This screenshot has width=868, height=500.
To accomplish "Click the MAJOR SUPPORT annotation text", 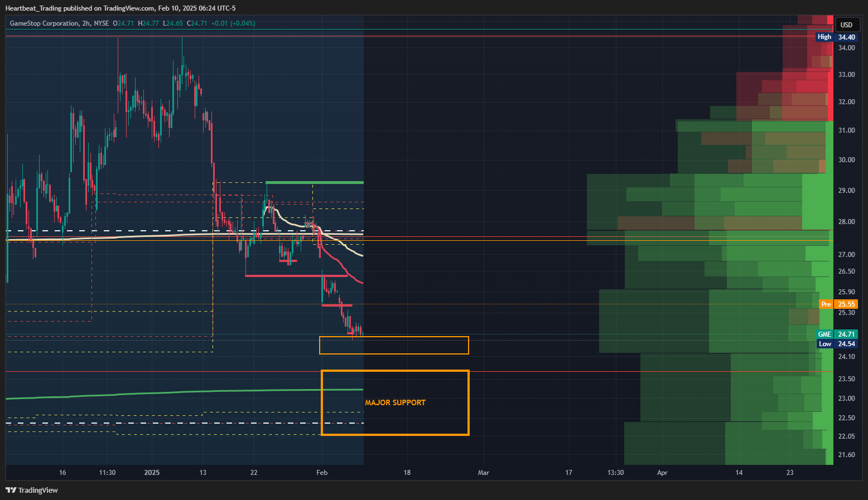I will pos(395,402).
